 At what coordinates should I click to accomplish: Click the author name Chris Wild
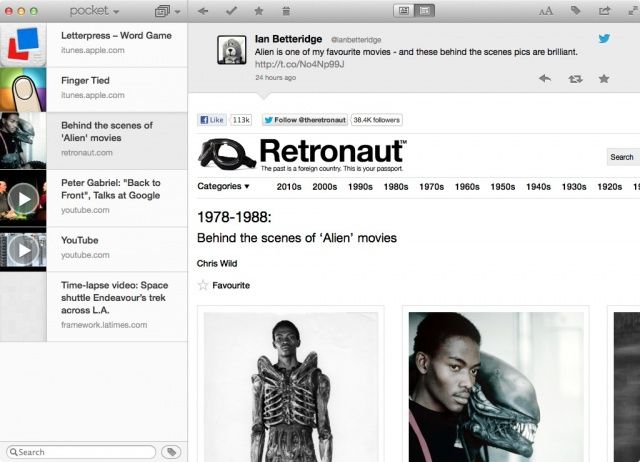point(217,263)
